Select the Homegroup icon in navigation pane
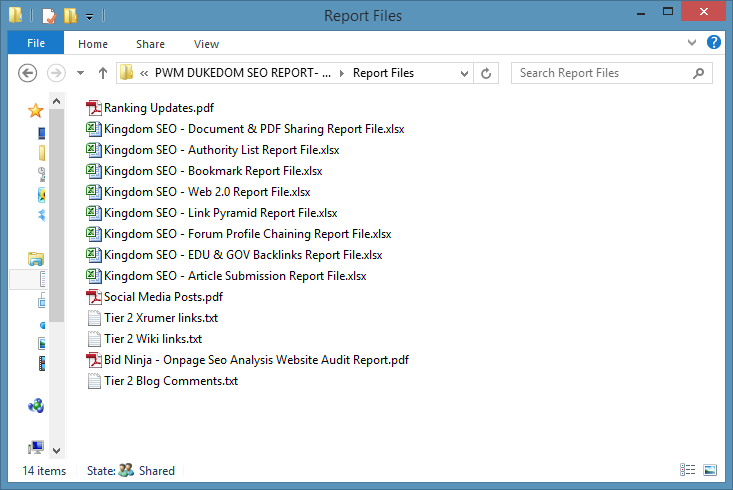 (x=36, y=406)
